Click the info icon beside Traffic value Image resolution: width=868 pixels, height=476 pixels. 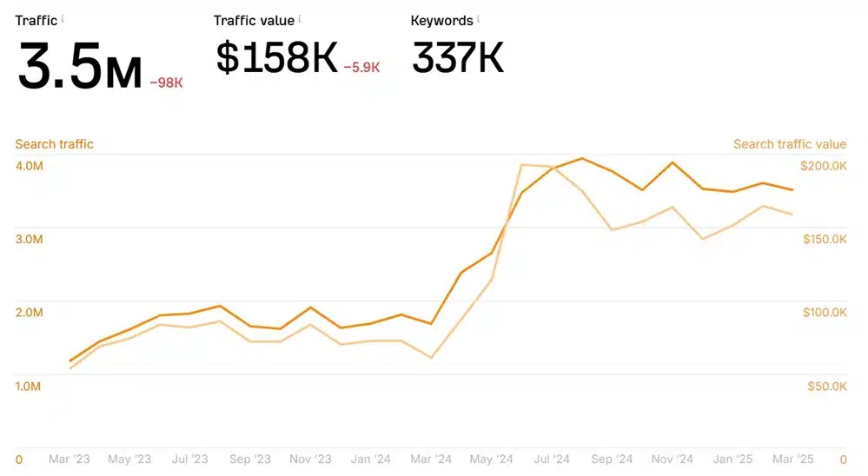pos(301,18)
